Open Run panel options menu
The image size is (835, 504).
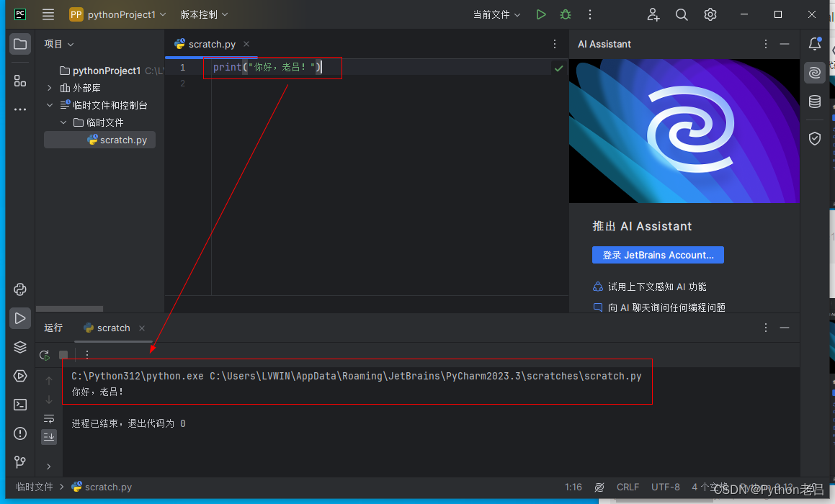766,328
